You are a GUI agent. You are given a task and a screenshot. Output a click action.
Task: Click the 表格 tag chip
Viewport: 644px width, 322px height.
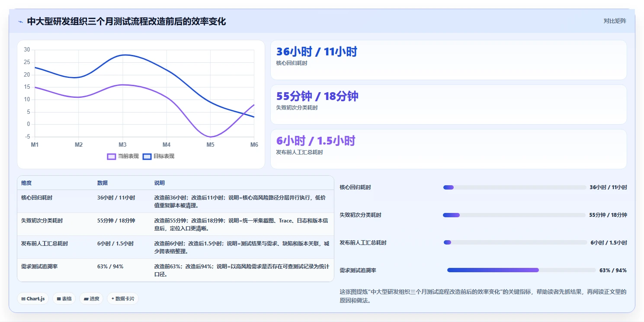tap(64, 299)
